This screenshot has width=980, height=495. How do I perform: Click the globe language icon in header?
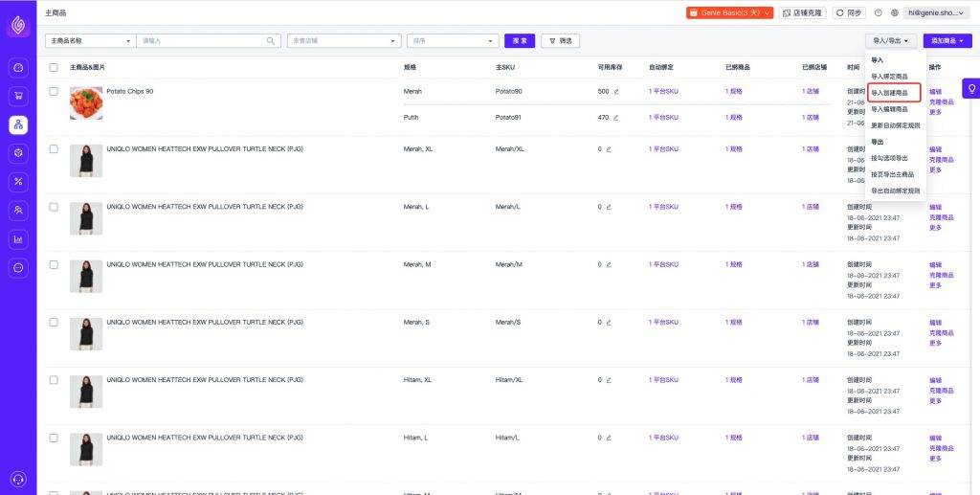(895, 12)
